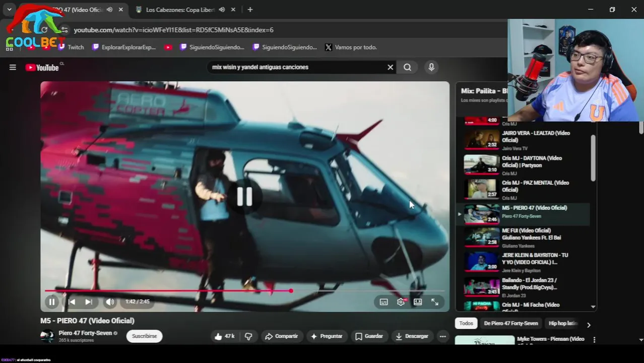
Task: Open the tab search dropdown arrow
Action: click(9, 10)
